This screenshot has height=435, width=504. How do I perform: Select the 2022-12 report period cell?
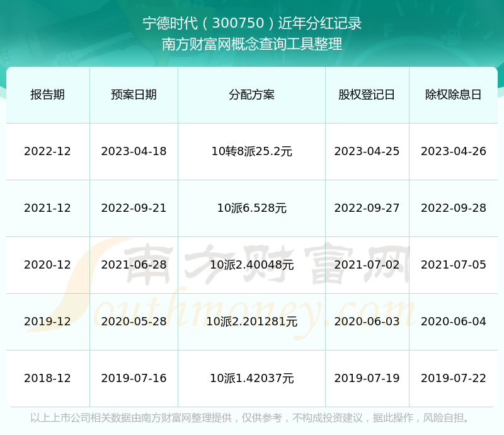[48, 151]
